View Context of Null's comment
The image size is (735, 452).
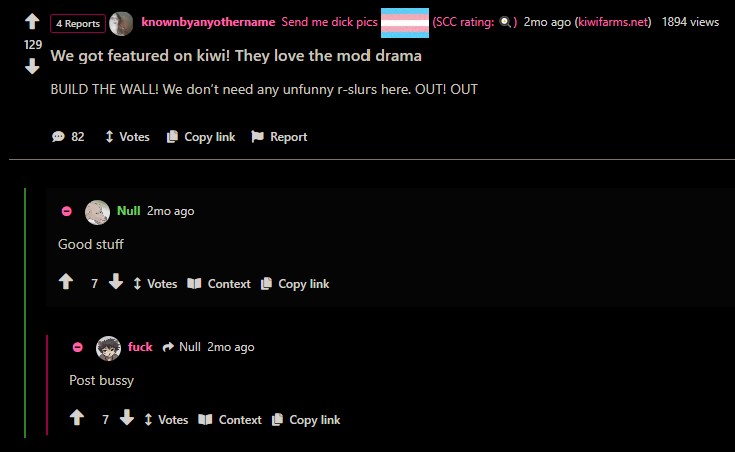click(x=219, y=284)
